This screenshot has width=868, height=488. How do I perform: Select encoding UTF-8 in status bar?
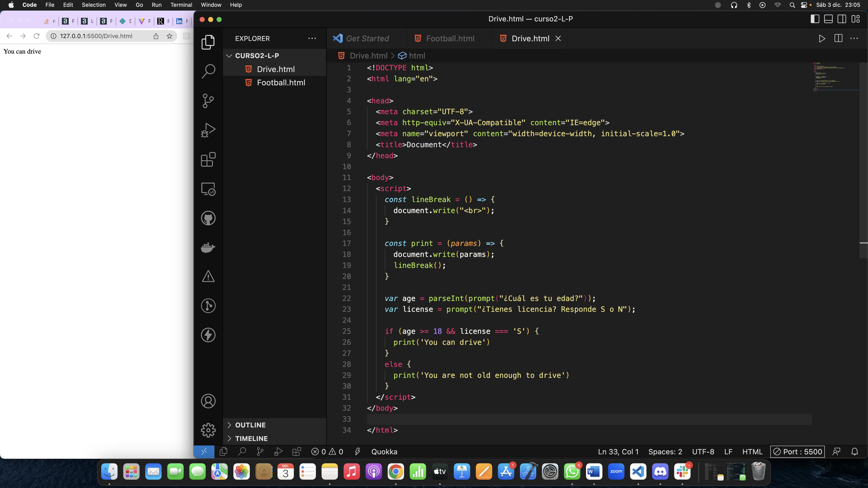click(x=703, y=452)
